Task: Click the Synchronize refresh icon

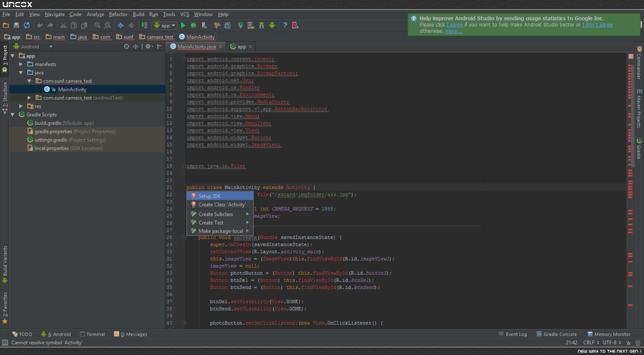Action: (27, 25)
